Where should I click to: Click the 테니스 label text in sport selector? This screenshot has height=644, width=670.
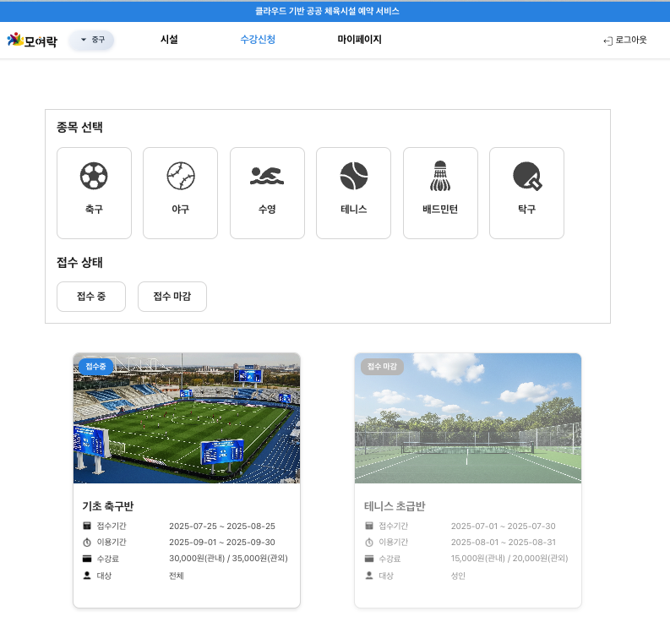point(354,209)
